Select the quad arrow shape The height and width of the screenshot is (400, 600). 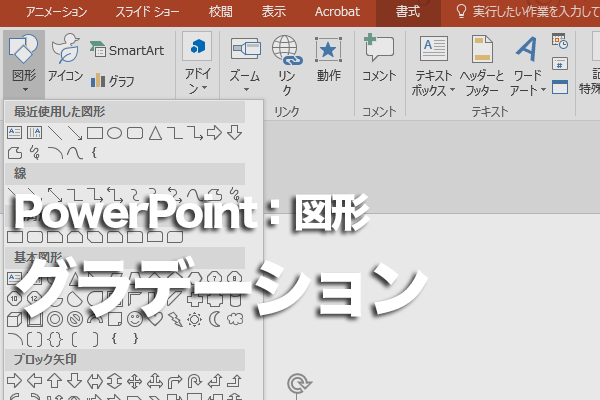pos(135,381)
